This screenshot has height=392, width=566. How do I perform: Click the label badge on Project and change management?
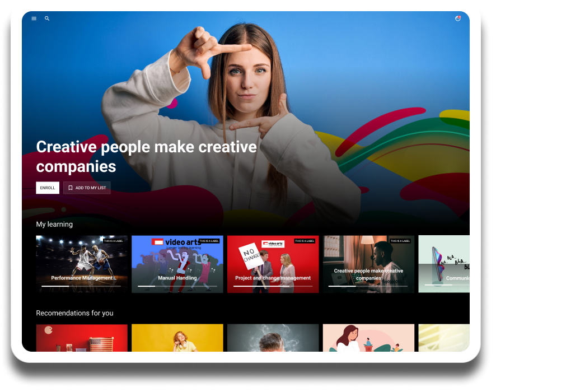click(305, 241)
